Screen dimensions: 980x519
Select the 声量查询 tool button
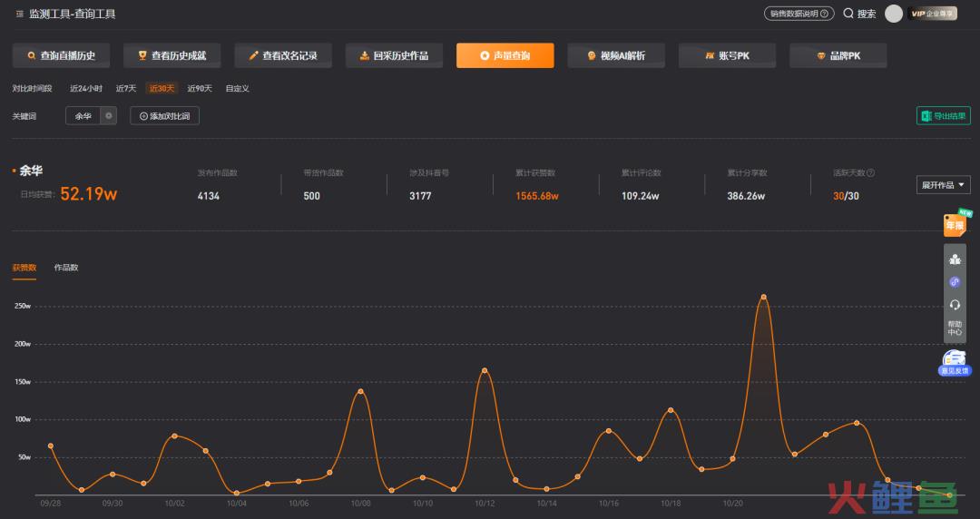[x=505, y=55]
